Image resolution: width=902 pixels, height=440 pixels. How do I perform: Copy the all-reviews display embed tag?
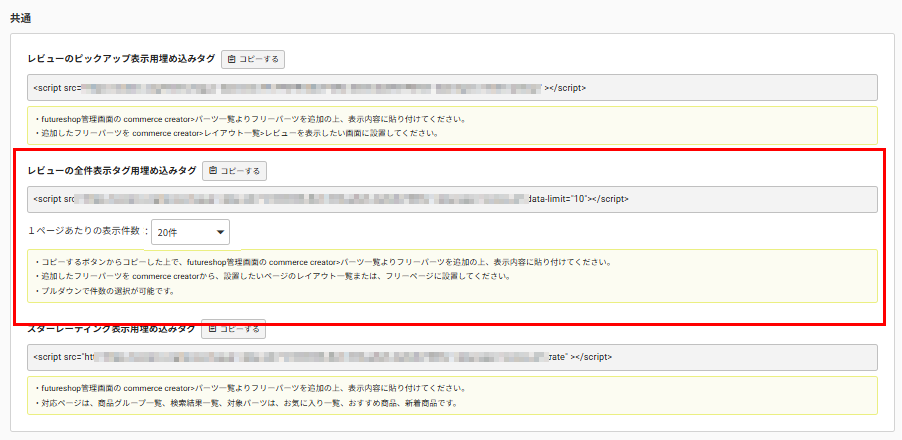[234, 171]
